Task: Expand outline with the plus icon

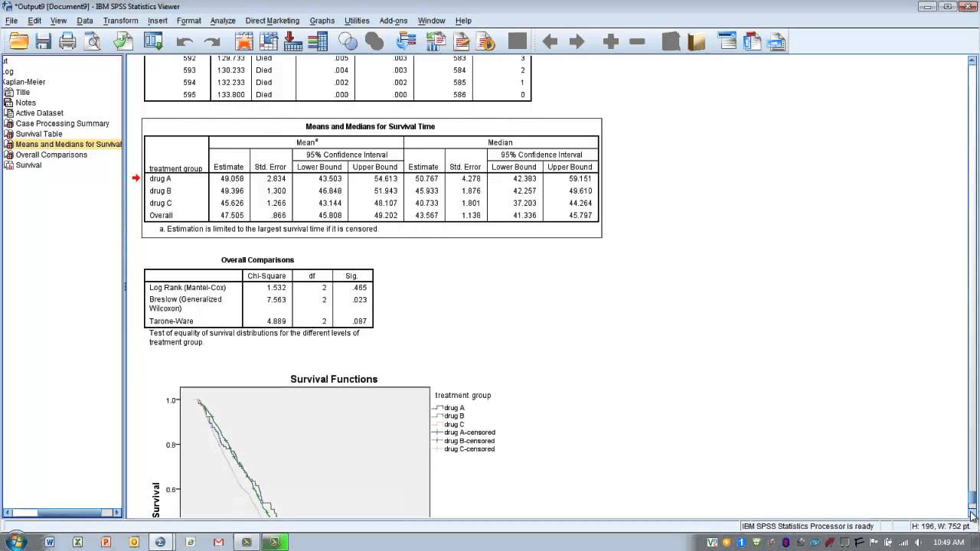Action: (610, 41)
